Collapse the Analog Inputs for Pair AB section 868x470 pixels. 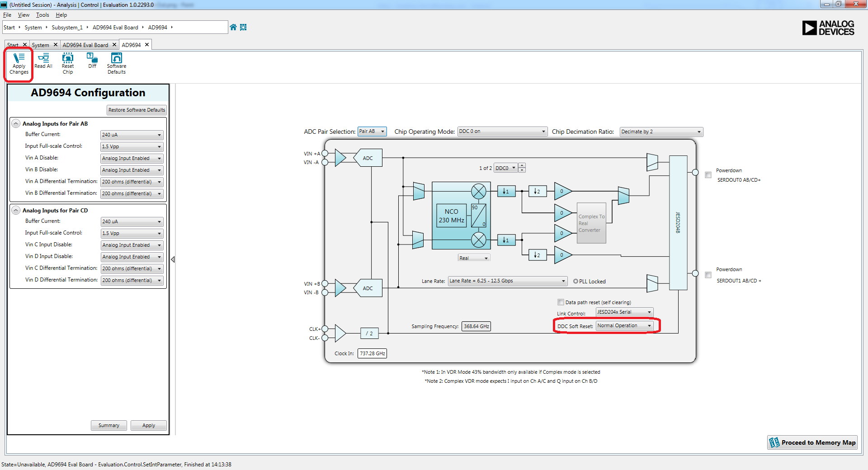tap(16, 123)
